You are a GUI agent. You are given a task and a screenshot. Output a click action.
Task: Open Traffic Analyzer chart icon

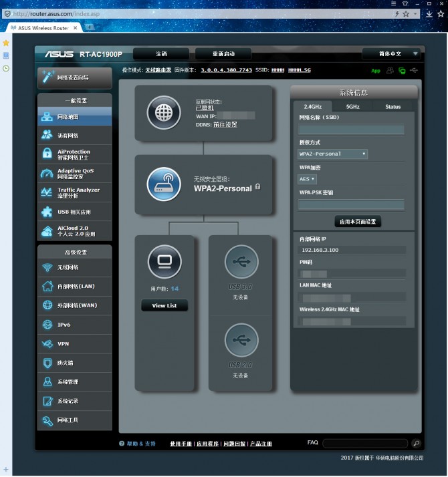[x=47, y=192]
